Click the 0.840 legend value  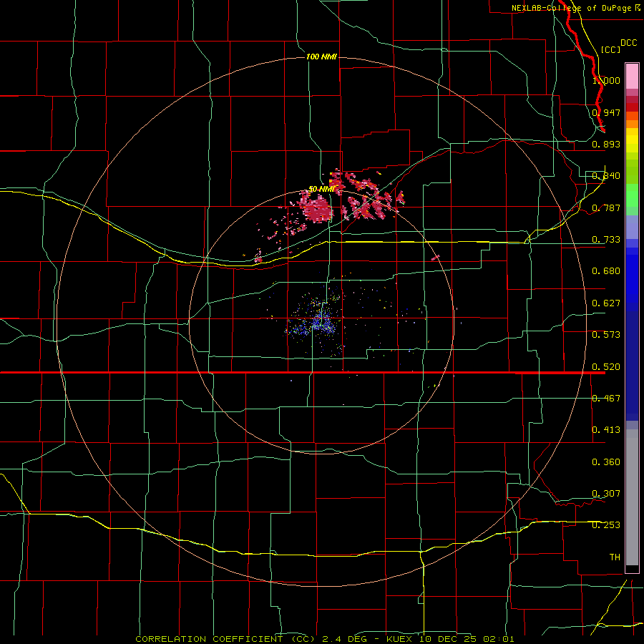tap(606, 176)
